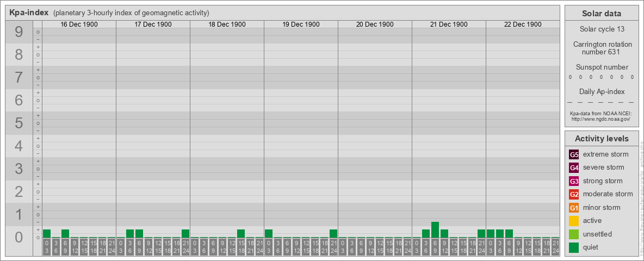Click the 22 Dec 21-24 hour label box
Image resolution: width=644 pixels, height=261 pixels.
click(555, 248)
